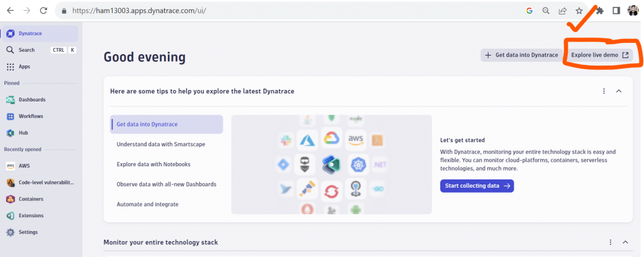The height and width of the screenshot is (257, 644).
Task: Open Code-level vulnerabilities app
Action: coord(46,183)
